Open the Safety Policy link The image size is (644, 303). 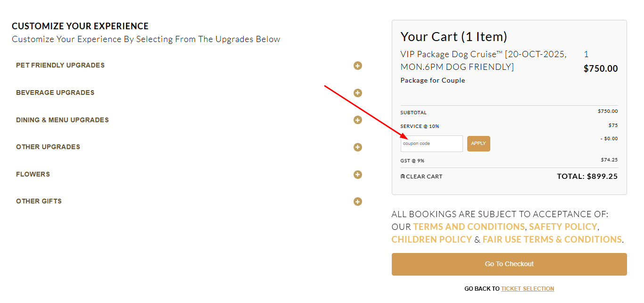coord(563,227)
